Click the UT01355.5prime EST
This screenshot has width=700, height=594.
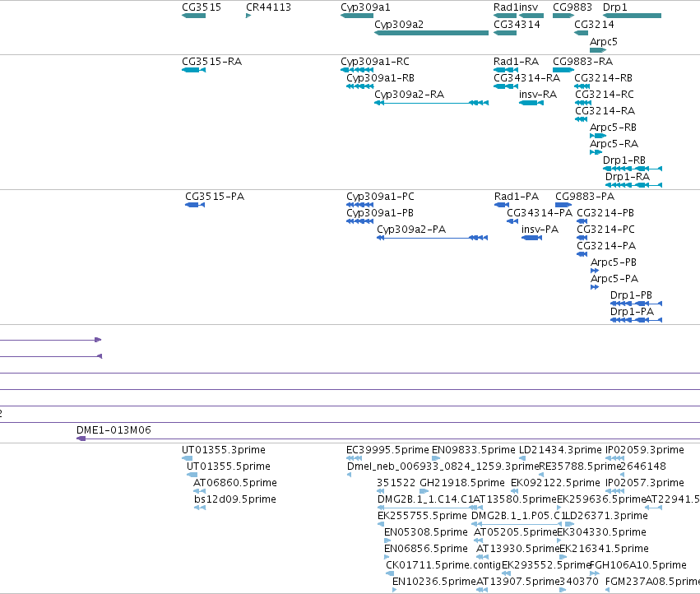click(x=228, y=466)
